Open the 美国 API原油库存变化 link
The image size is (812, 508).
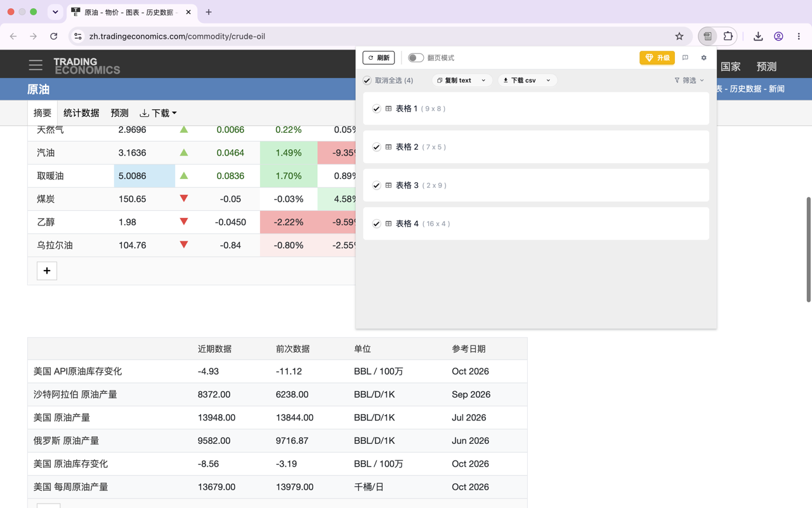(77, 371)
